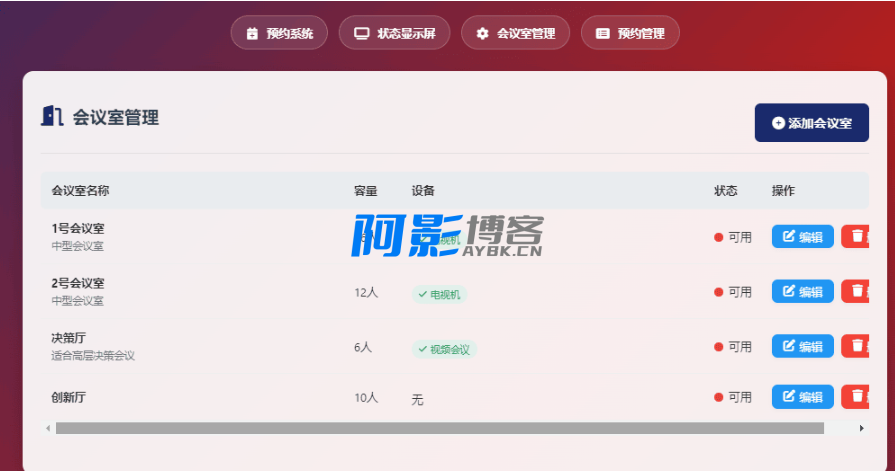This screenshot has width=895, height=471.
Task: Click the 电视机 equipment tag for 2号会议室
Action: coord(439,294)
